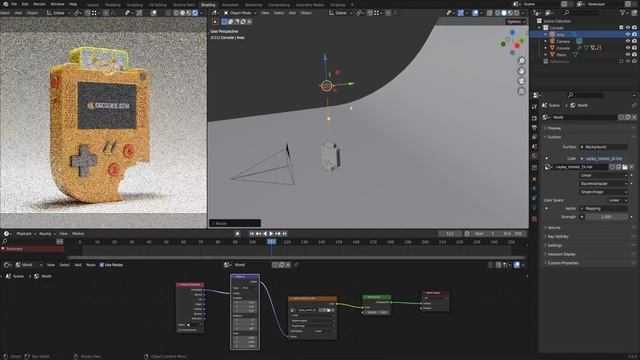Toggle Console collection exclude checkbox
640x360 pixels.
tap(621, 27)
